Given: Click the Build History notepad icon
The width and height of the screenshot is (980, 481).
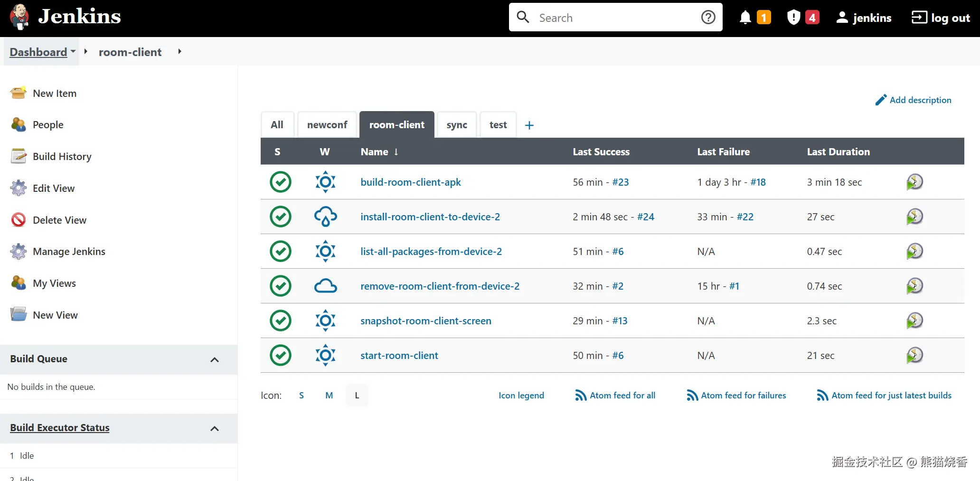Looking at the screenshot, I should pos(19,156).
